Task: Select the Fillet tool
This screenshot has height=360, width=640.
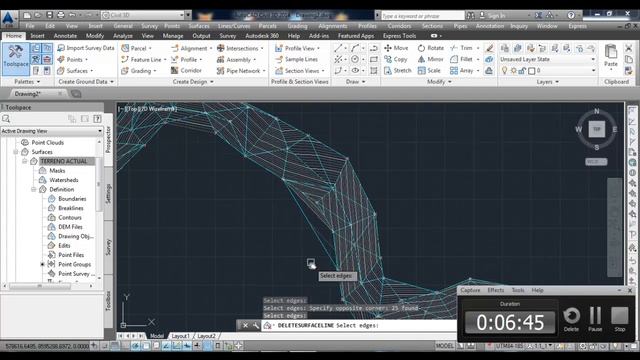Action: (x=461, y=60)
